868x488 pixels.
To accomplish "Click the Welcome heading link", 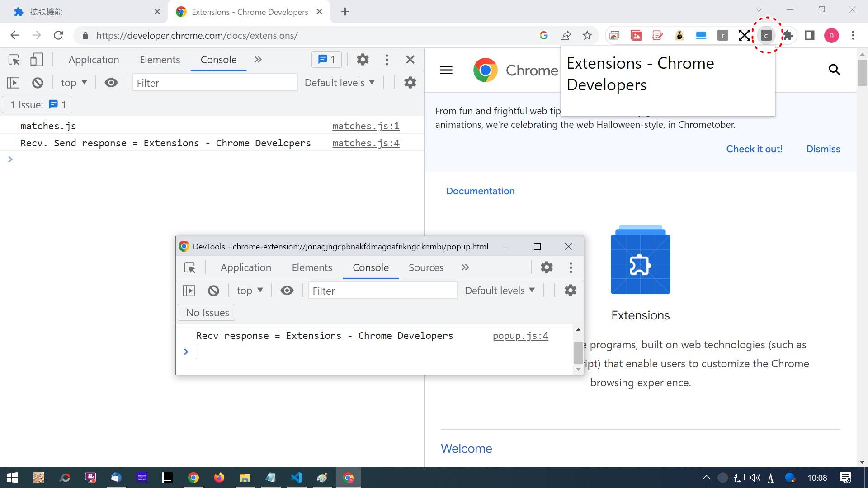I will (x=467, y=449).
